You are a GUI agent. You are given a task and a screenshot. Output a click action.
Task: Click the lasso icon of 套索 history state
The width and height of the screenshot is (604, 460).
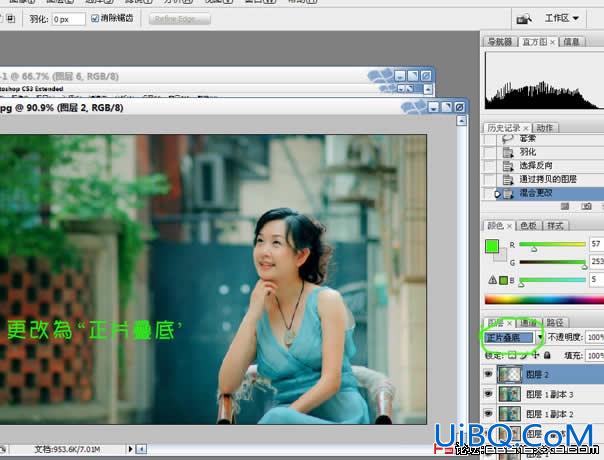(508, 139)
